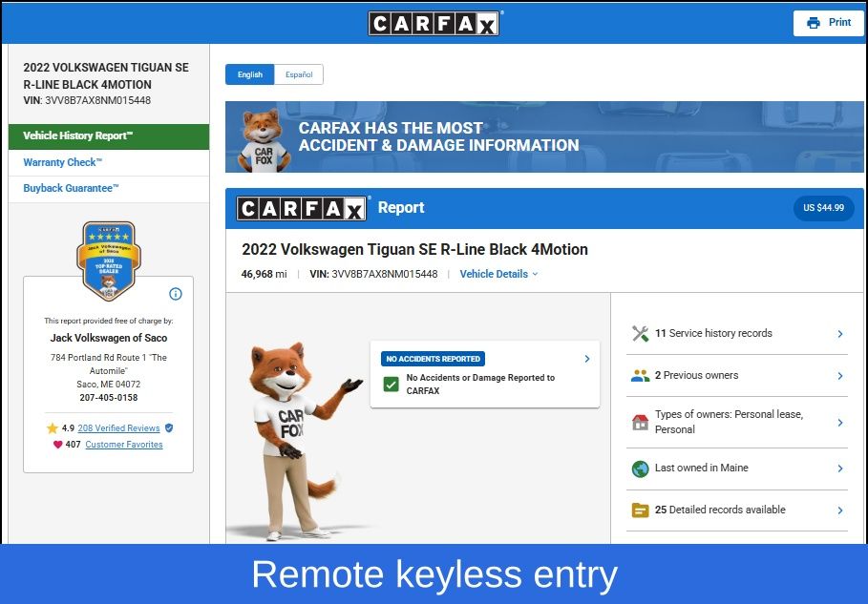Click the CARFAX logo in top header
Viewport: 868px width, 604px height.
(x=434, y=23)
